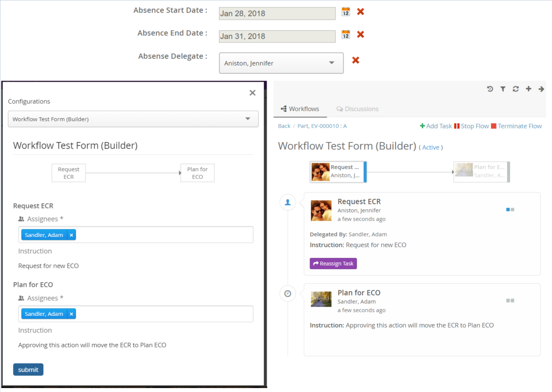Click the filter funnel icon
This screenshot has width=552, height=392.
click(503, 89)
